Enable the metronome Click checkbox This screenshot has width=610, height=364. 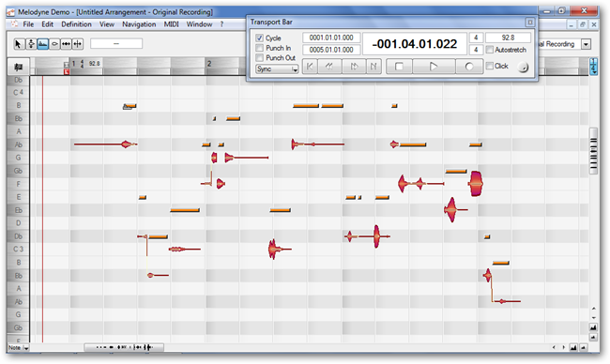point(490,66)
